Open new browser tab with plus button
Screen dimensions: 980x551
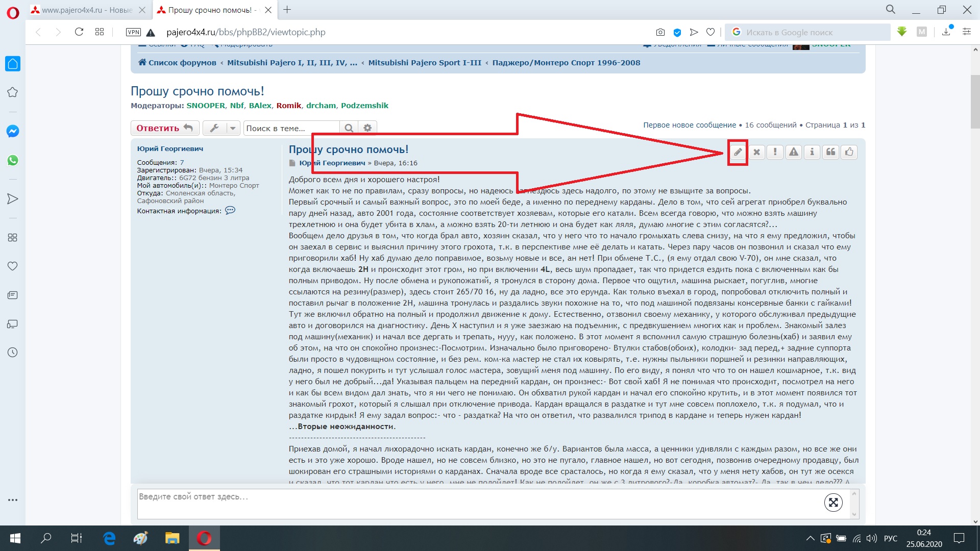[x=287, y=10]
